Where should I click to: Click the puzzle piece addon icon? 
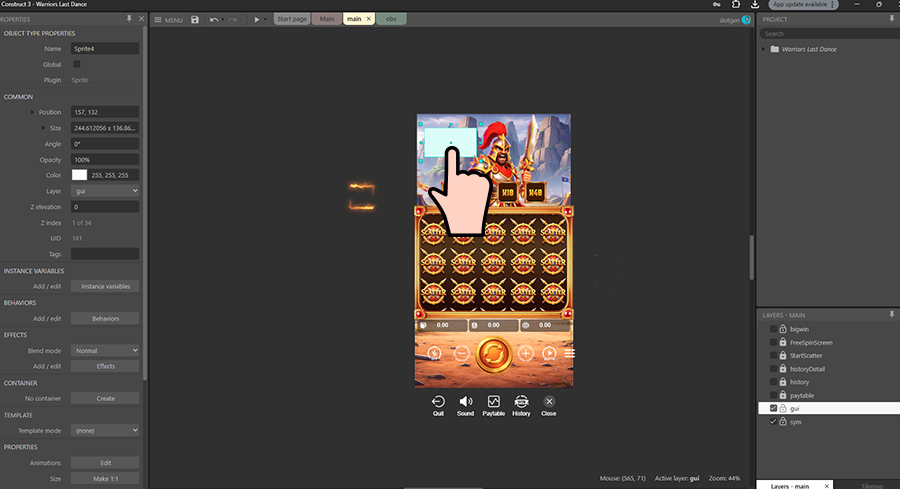click(x=736, y=4)
